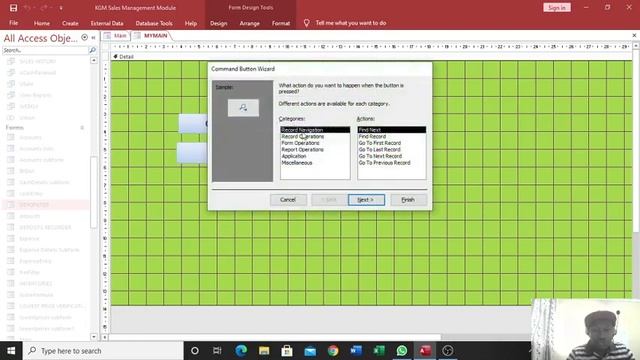Image resolution: width=640 pixels, height=360 pixels.
Task: Choose Go To Previous Record action
Action: click(392, 162)
